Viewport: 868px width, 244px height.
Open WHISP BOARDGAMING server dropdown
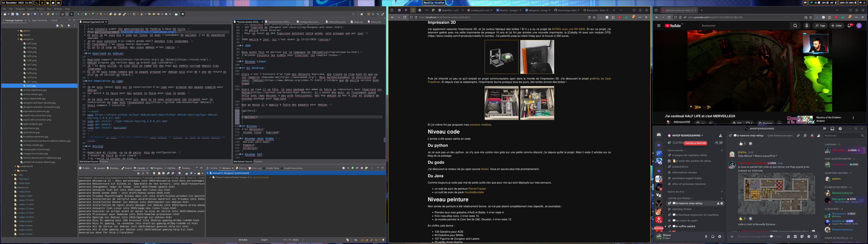[x=687, y=136]
